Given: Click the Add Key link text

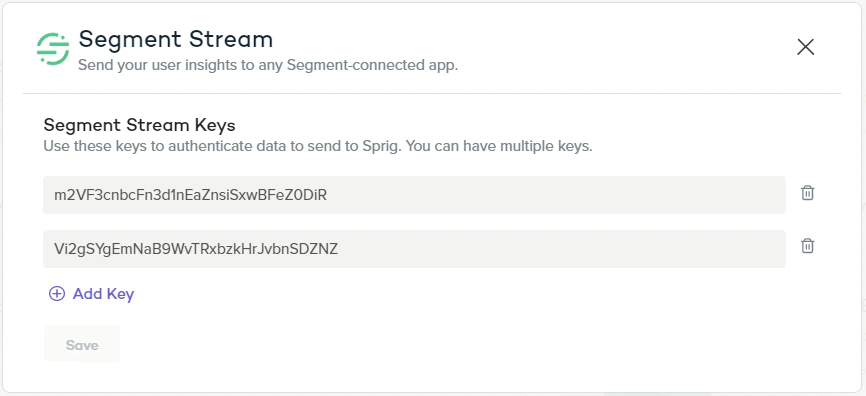Looking at the screenshot, I should tap(103, 294).
